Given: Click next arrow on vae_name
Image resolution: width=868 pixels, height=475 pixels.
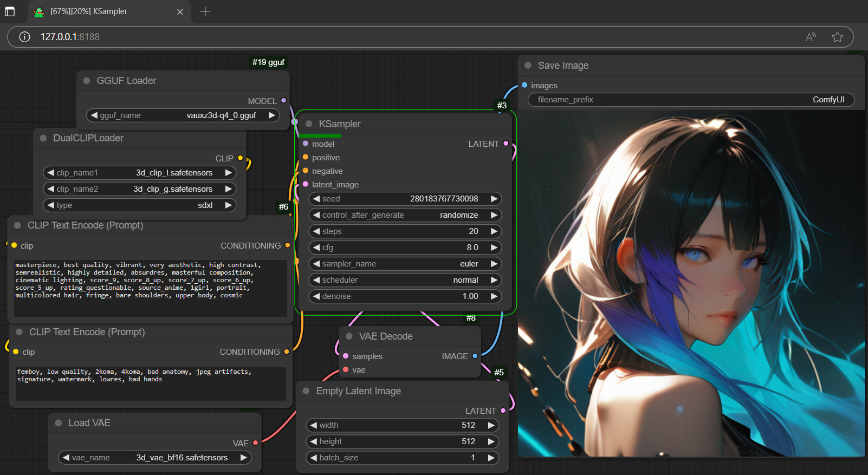Looking at the screenshot, I should pyautogui.click(x=244, y=458).
